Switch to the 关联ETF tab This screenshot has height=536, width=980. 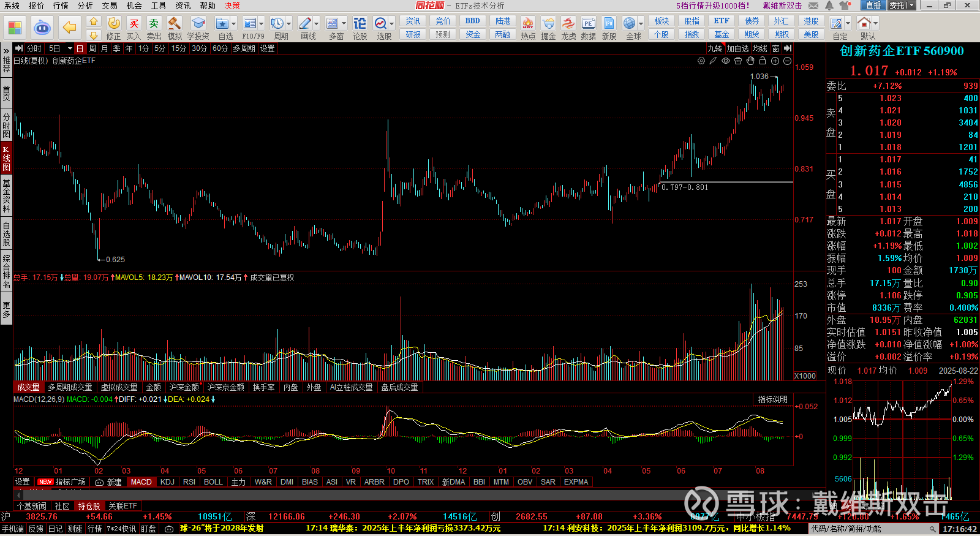(x=123, y=506)
